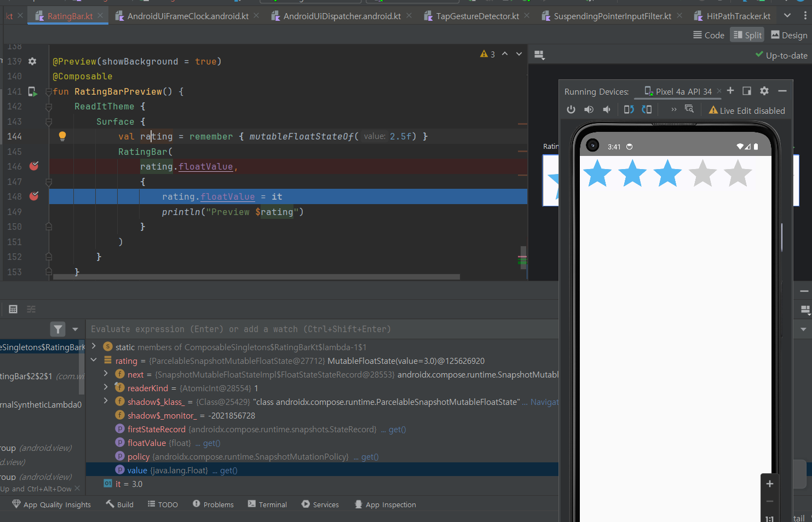Rotate the emulator right
The image size is (812, 522).
click(x=647, y=109)
